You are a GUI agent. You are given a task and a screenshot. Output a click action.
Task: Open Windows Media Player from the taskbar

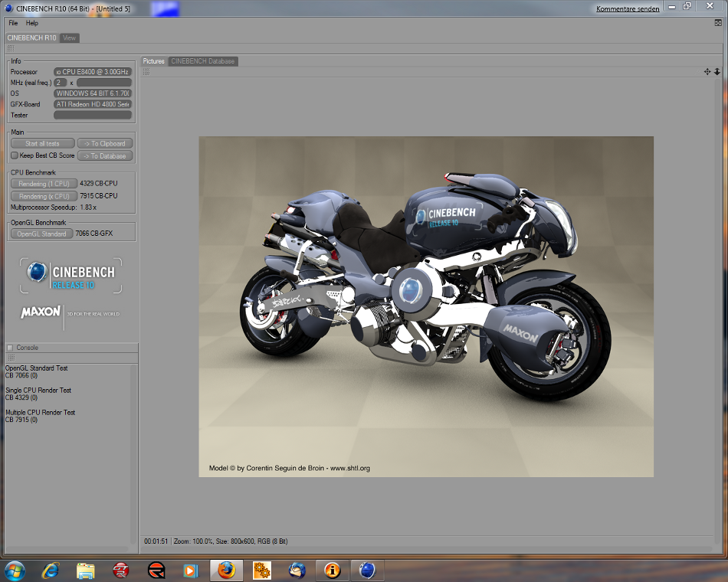(x=191, y=571)
